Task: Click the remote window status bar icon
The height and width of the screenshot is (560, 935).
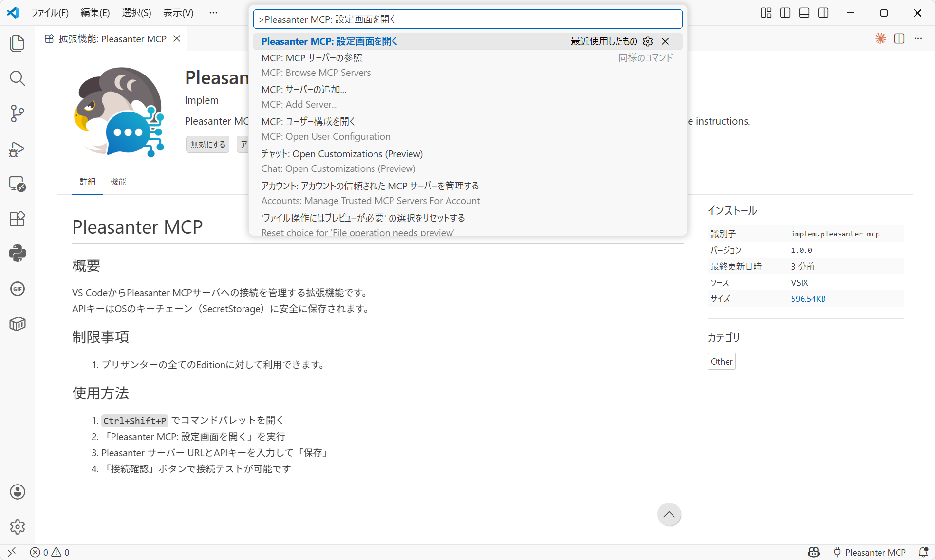Action: pos(12,552)
